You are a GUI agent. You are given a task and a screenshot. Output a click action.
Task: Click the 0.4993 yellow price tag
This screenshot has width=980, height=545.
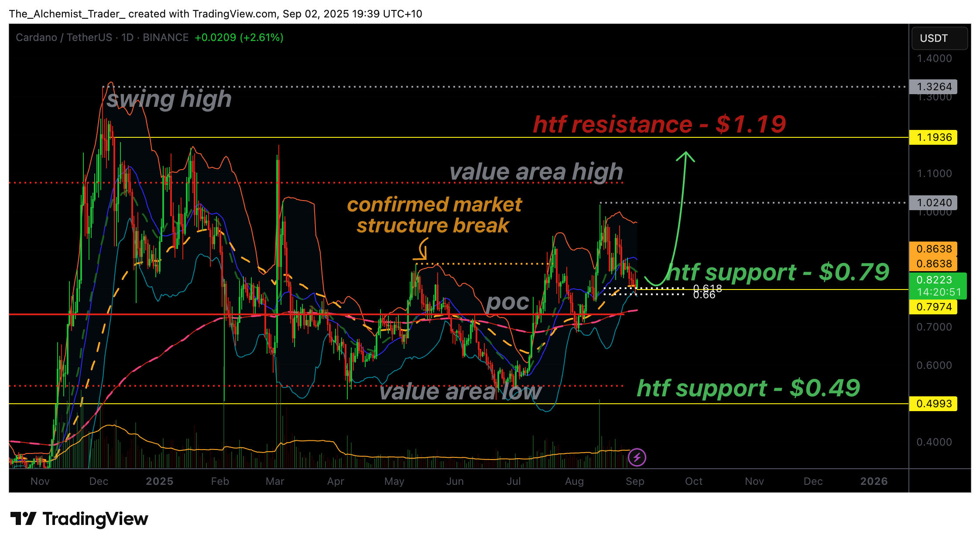[x=933, y=404]
